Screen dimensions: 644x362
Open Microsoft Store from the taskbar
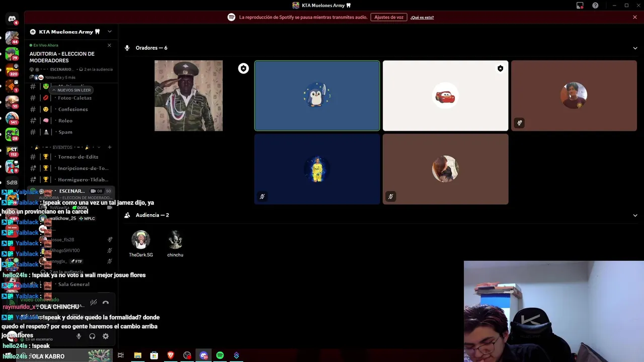coord(154,355)
